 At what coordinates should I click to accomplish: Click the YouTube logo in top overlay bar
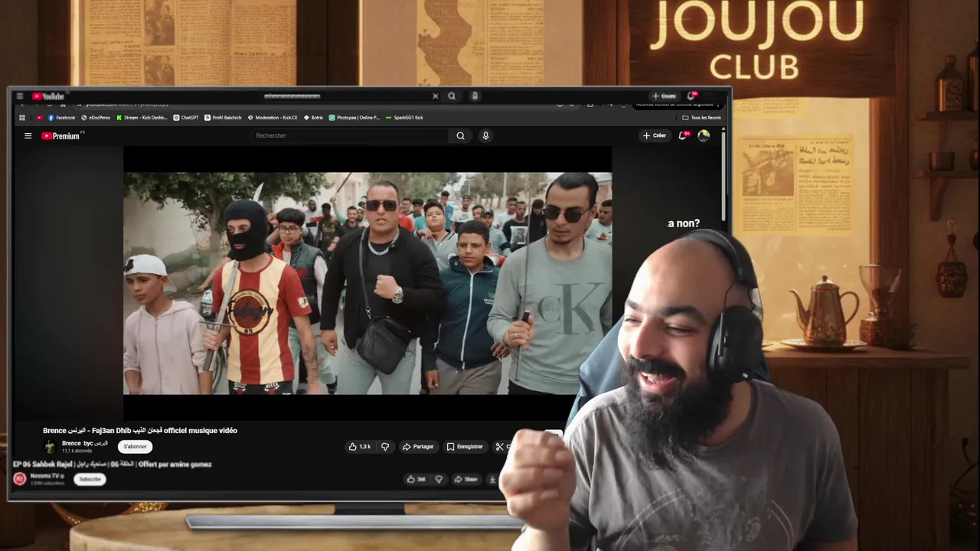[x=48, y=96]
